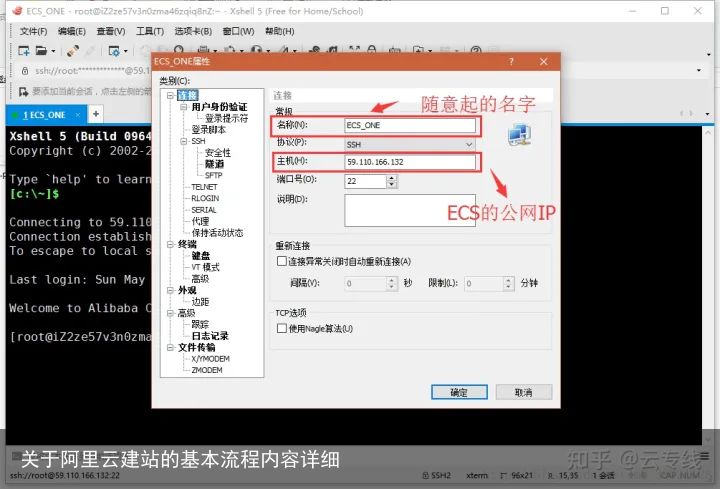The height and width of the screenshot is (489, 720).
Task: Click the terminal scrollbar up arrow
Action: [707, 131]
